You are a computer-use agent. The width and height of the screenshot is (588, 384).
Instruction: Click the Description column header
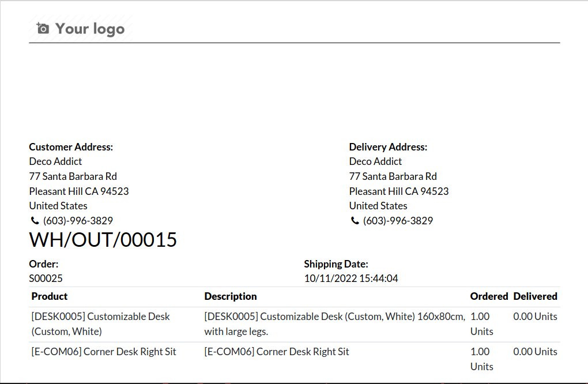point(231,296)
